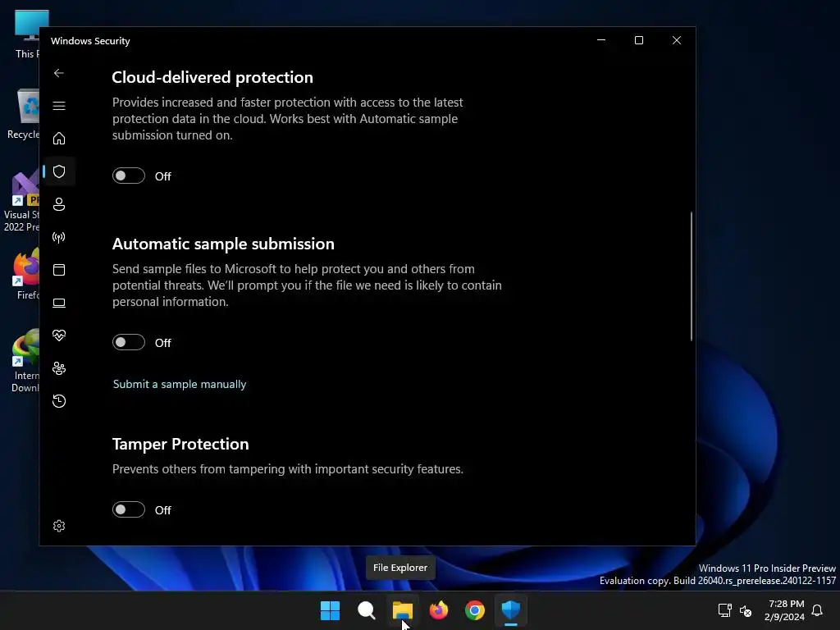Open Firefox from the taskbar
The height and width of the screenshot is (630, 840).
[x=439, y=610]
